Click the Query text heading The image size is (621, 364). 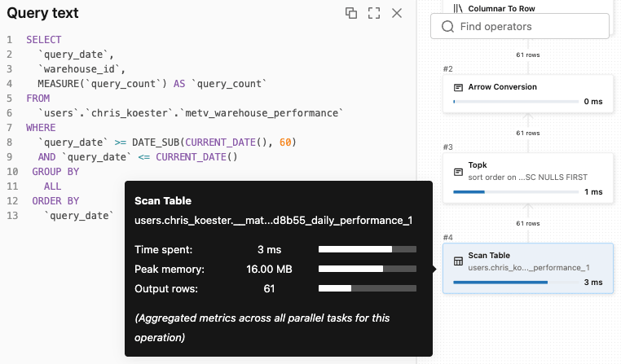(42, 13)
